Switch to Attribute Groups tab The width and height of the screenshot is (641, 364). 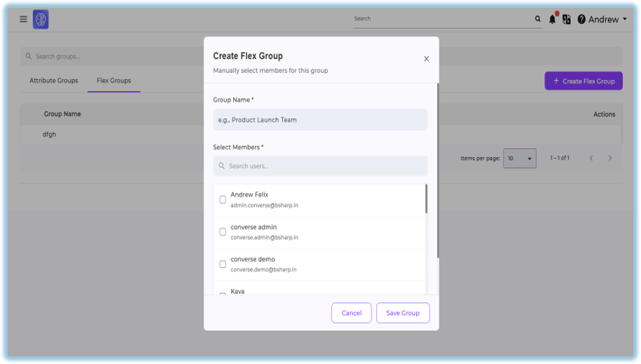[x=53, y=81]
